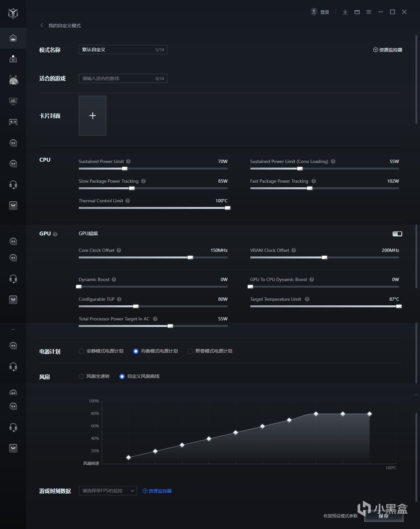Open 资源监控器 at the page top right
Screen dimensions: 420x529
pos(388,50)
